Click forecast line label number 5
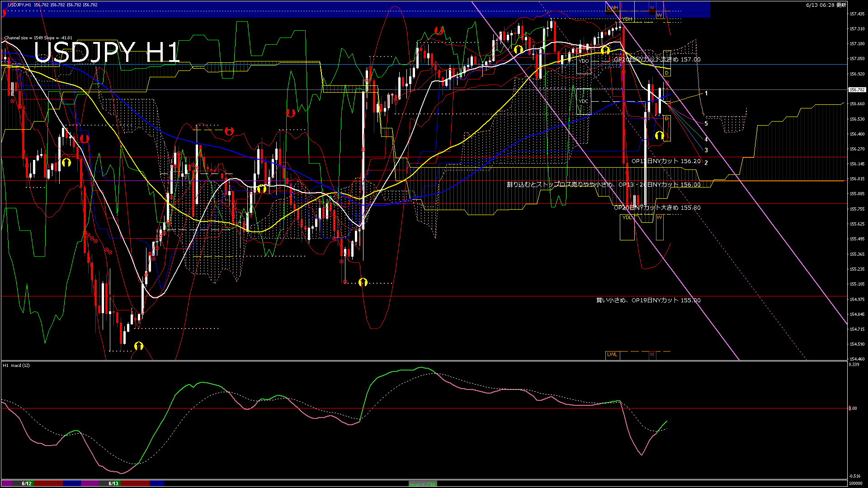The width and height of the screenshot is (868, 488). [706, 123]
